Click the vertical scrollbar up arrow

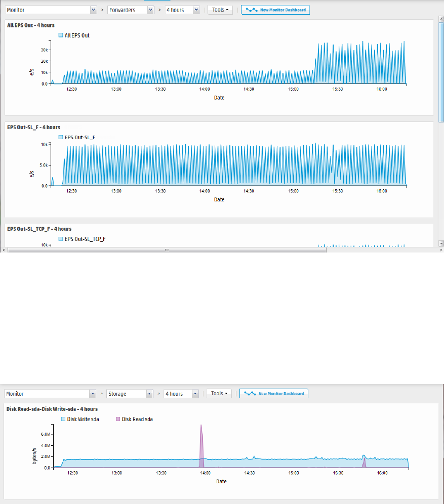pyautogui.click(x=441, y=18)
